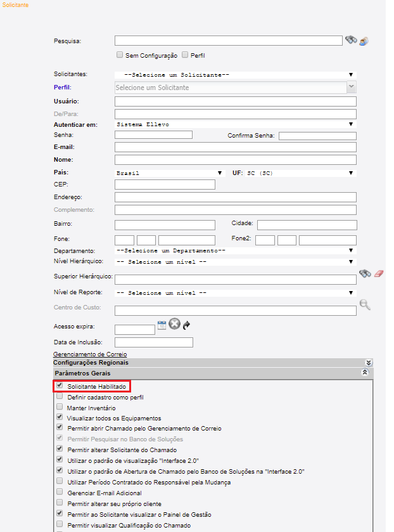Click magnifier icon beside Centro de Custo

click(365, 304)
